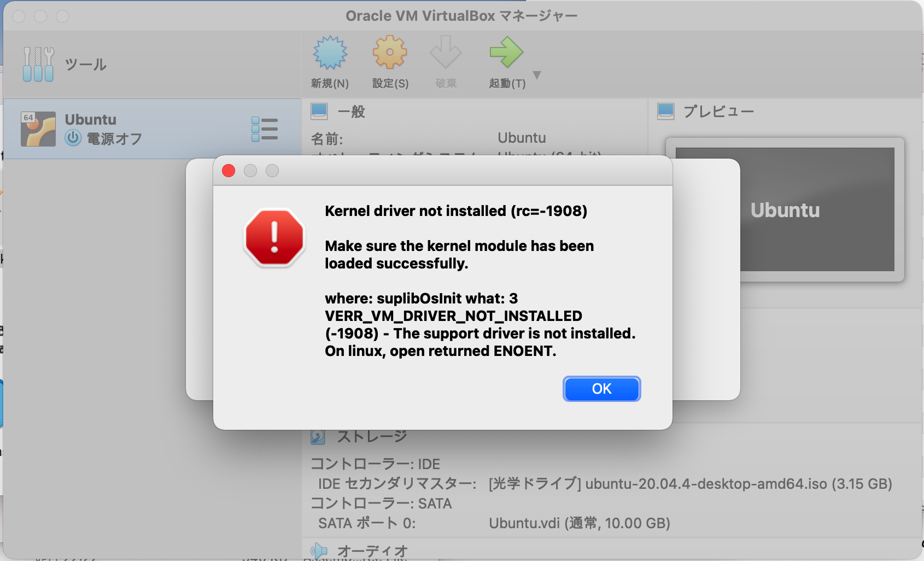
Task: Open the New (新規) VM toolbar icon
Action: pos(330,53)
